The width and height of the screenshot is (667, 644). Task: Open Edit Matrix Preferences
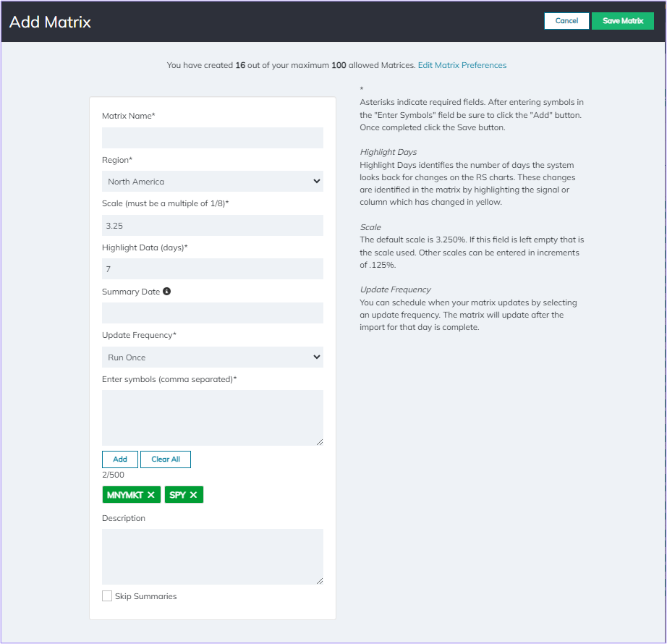click(x=462, y=64)
